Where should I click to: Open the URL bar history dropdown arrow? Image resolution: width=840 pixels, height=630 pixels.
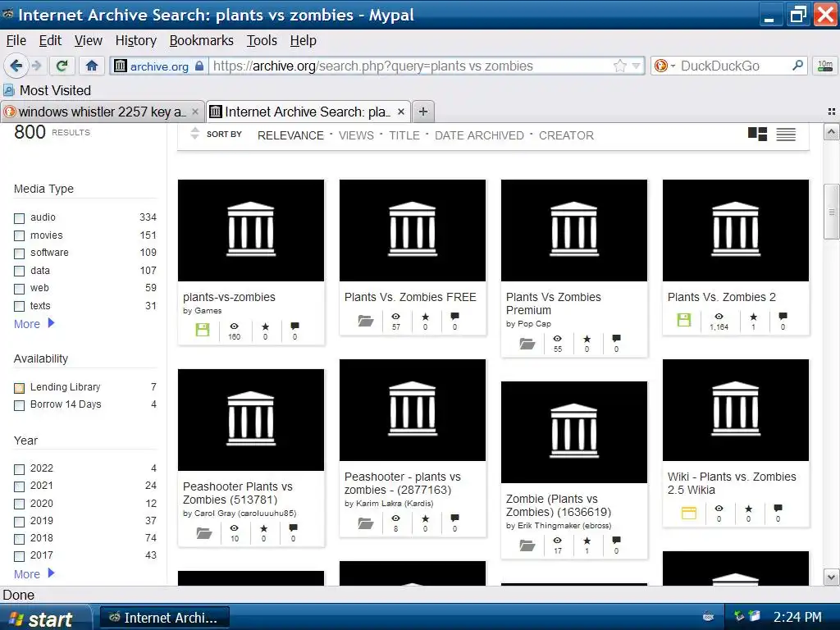coord(636,66)
